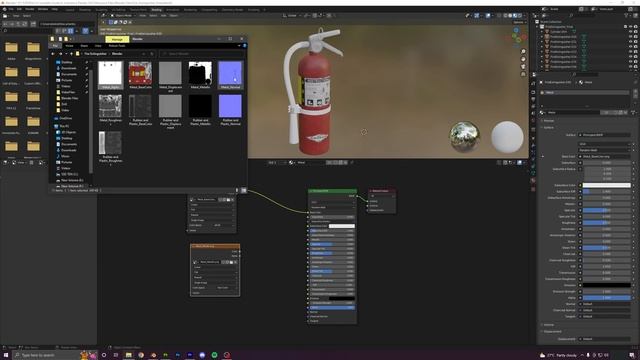This screenshot has width=640, height=360.
Task: Open Repeat extension dropdown on upper texture node
Action: pos(212,215)
